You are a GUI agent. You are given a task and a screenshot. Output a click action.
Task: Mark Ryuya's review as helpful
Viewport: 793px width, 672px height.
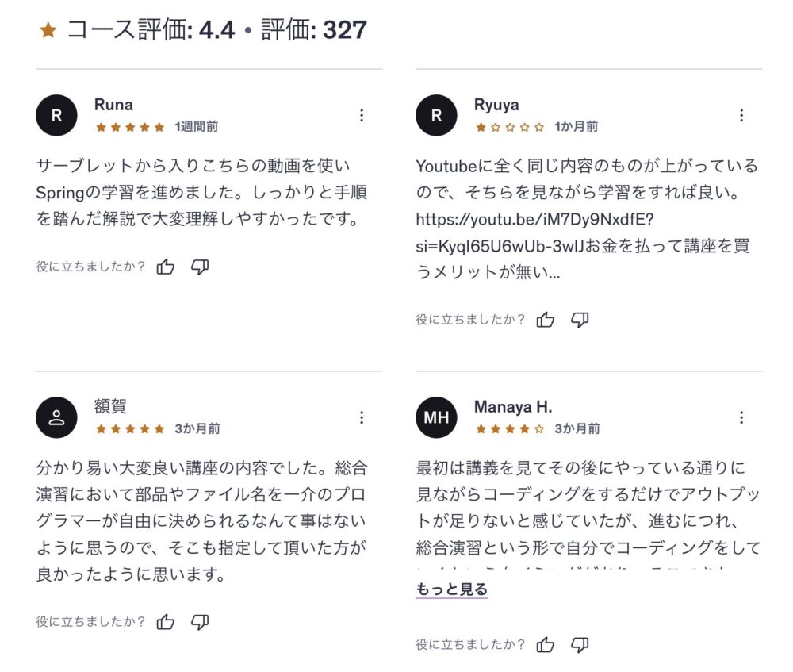click(x=546, y=320)
